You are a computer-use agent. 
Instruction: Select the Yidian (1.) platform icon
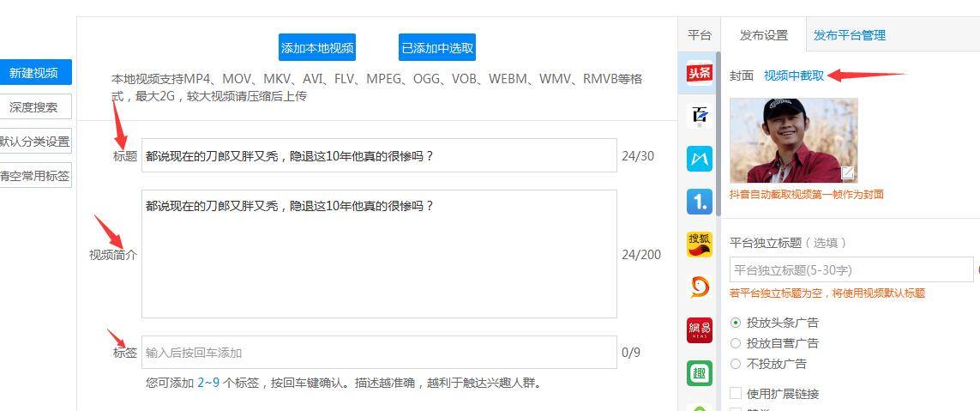click(x=700, y=202)
